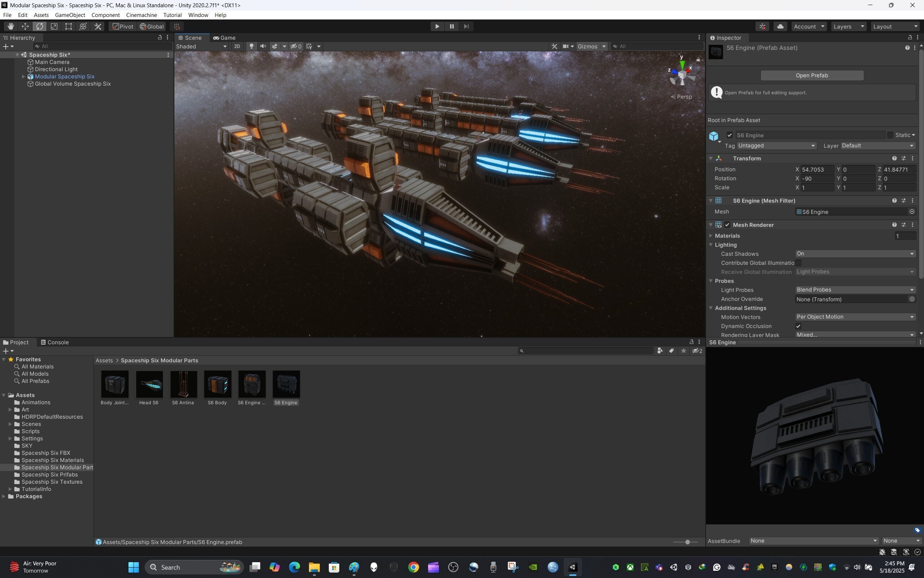This screenshot has height=578, width=924.
Task: Toggle grid snapping icon in toolbar
Action: [x=177, y=26]
